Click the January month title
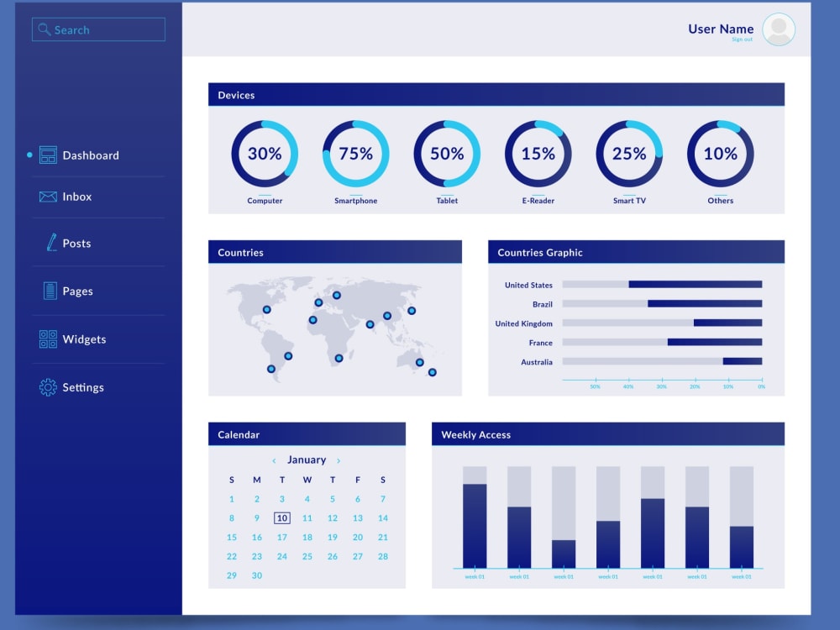 click(307, 459)
